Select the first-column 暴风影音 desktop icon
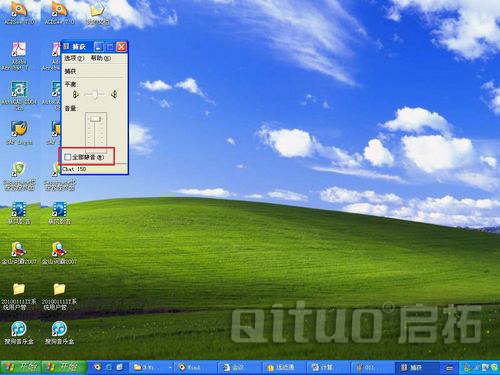 click(19, 213)
